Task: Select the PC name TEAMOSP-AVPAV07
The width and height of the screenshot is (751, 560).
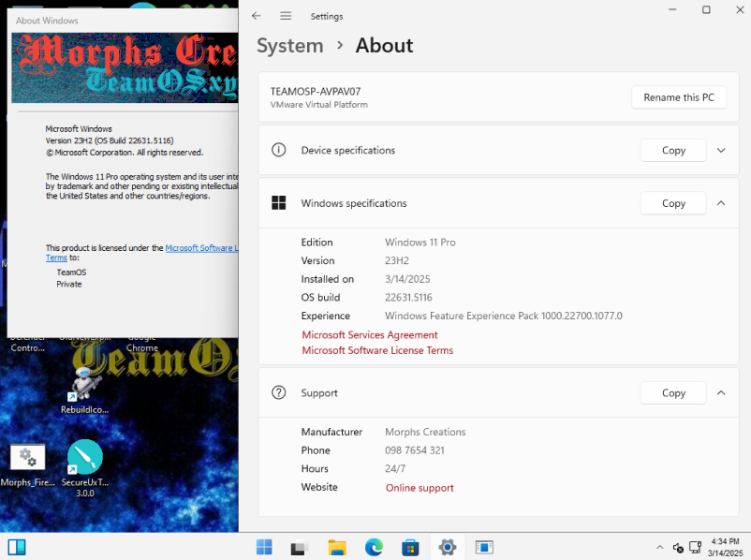Action: (316, 92)
